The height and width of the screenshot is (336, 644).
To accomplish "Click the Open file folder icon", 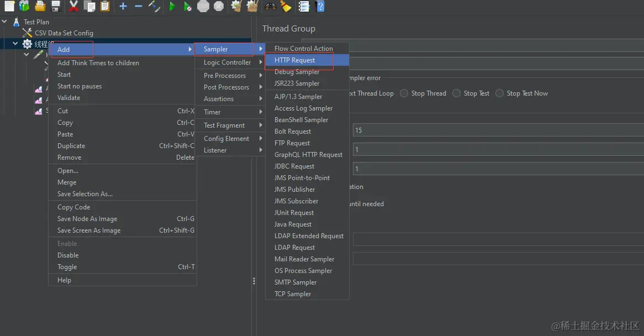I will point(40,6).
